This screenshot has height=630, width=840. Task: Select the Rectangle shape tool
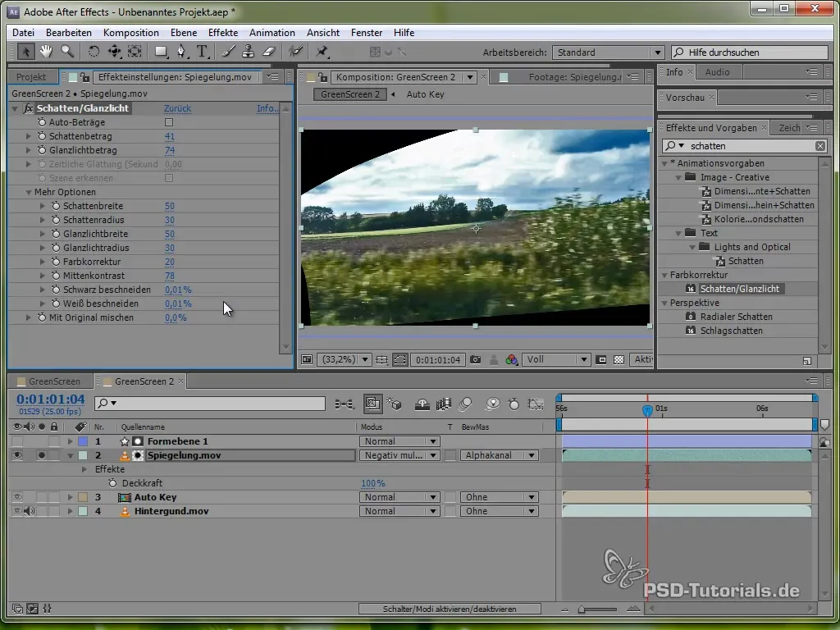[160, 52]
